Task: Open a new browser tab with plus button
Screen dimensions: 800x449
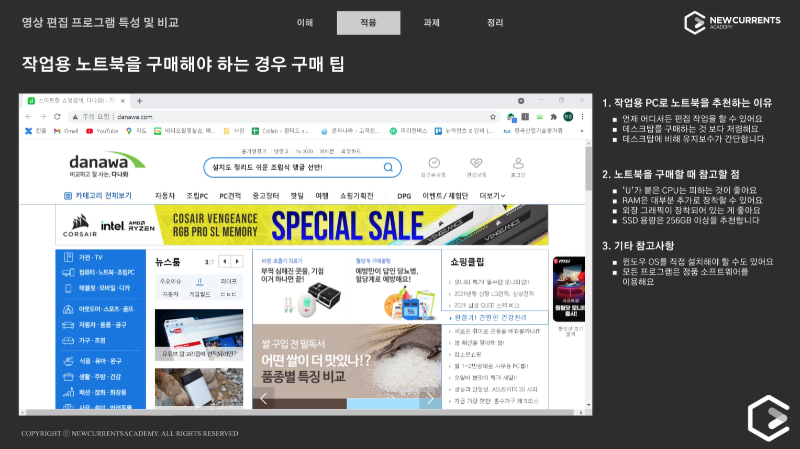Action: 139,101
